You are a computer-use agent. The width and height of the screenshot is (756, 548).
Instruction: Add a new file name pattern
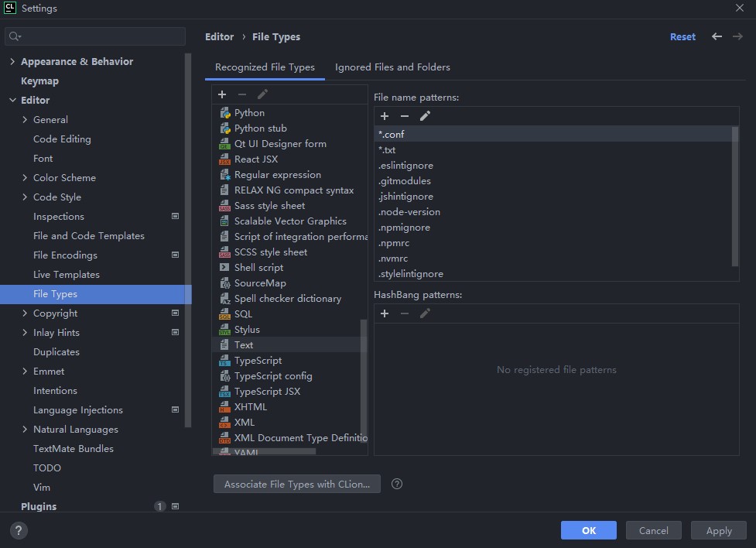pyautogui.click(x=385, y=116)
